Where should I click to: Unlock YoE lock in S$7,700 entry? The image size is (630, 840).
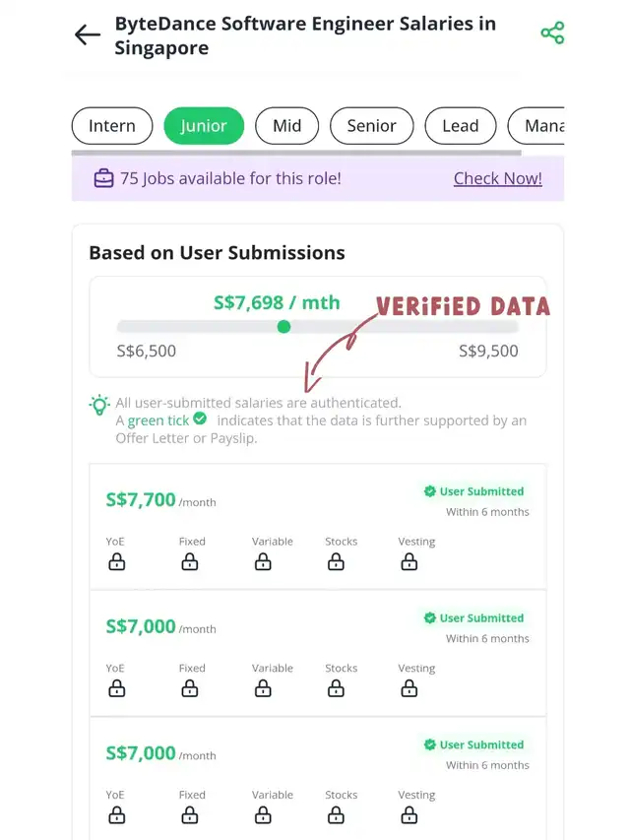116,562
